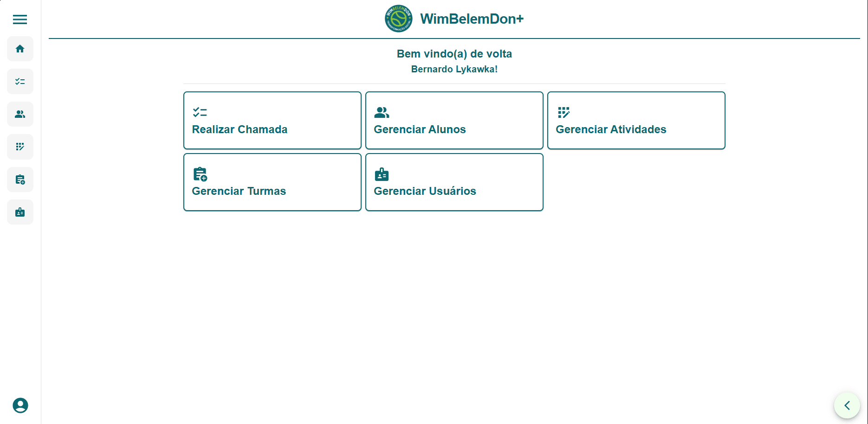
Task: Expand the floating left-chevron panel button
Action: [847, 405]
